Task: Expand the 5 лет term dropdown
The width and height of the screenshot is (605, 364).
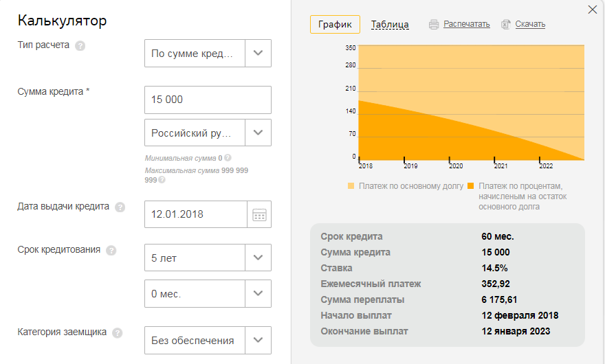Action: tap(258, 258)
